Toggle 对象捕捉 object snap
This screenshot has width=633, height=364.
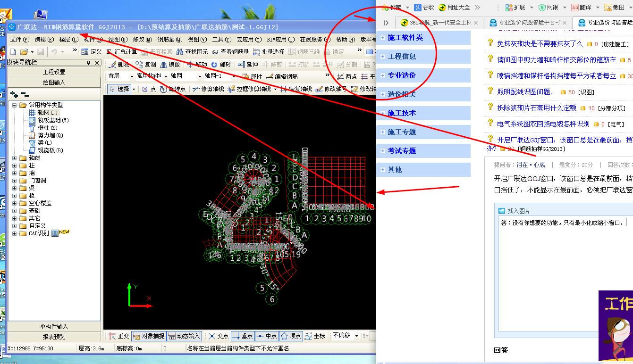coord(149,336)
